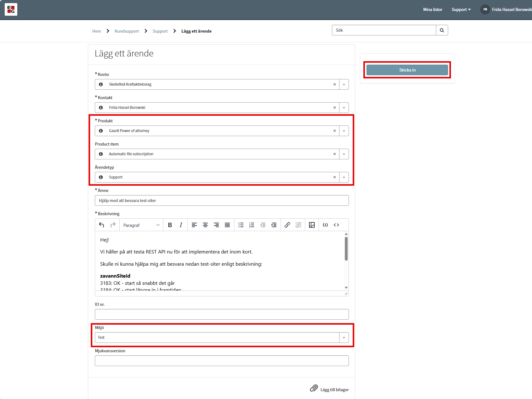Submit the case with Skicka in
The image size is (532, 399).
pos(407,70)
